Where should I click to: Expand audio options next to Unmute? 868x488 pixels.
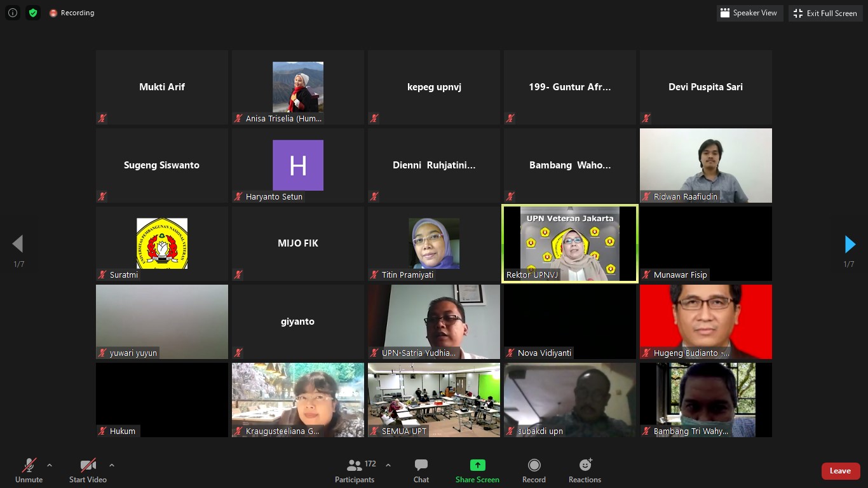tap(50, 465)
